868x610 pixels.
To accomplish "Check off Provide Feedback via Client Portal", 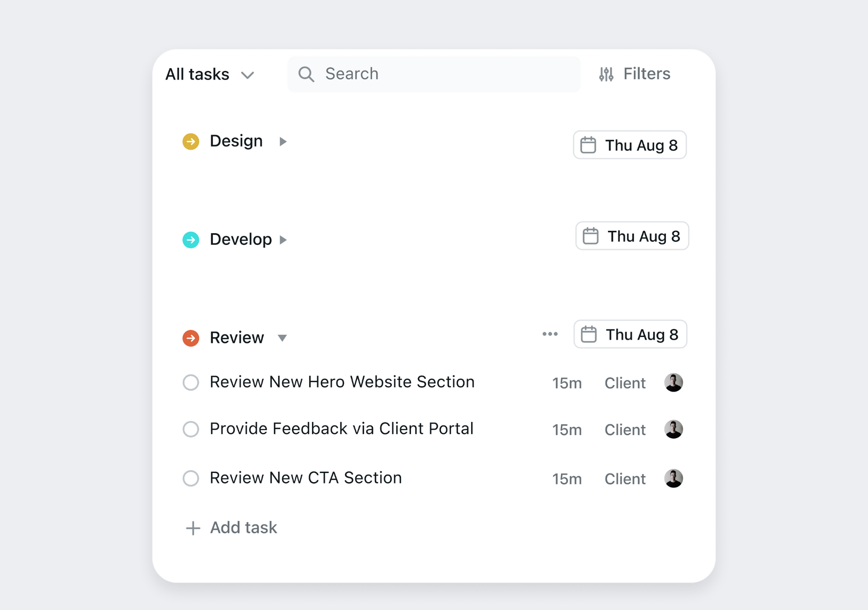I will (191, 429).
